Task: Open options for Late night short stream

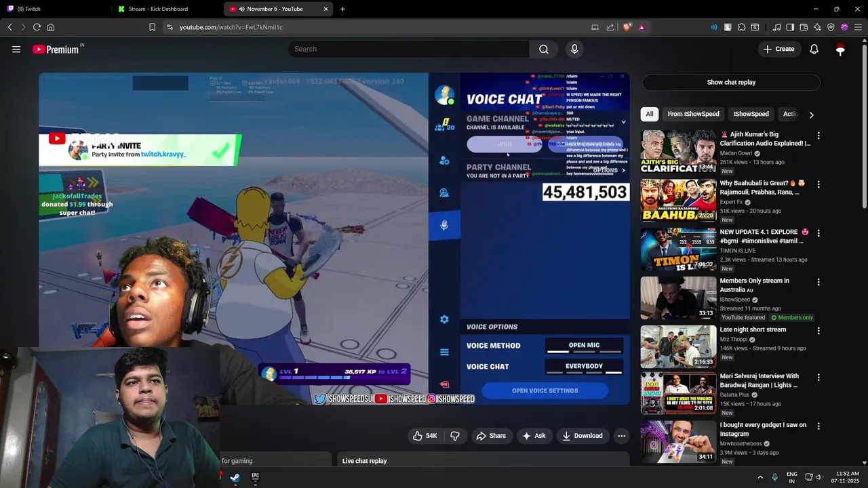Action: pos(818,331)
